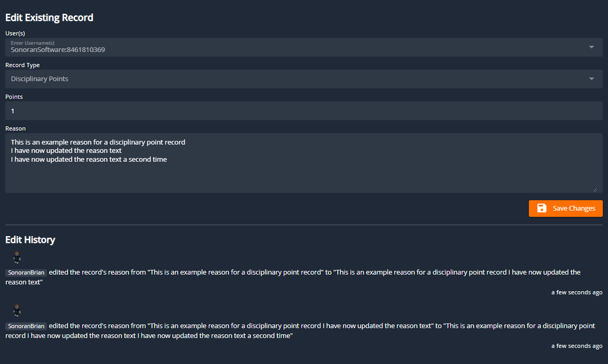Click the Record Type field label

point(22,65)
